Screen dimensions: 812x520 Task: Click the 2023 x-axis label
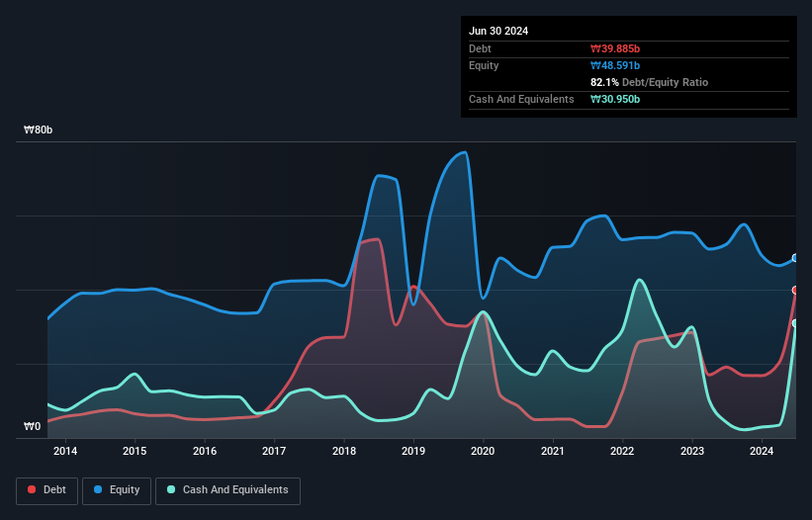[x=692, y=451]
